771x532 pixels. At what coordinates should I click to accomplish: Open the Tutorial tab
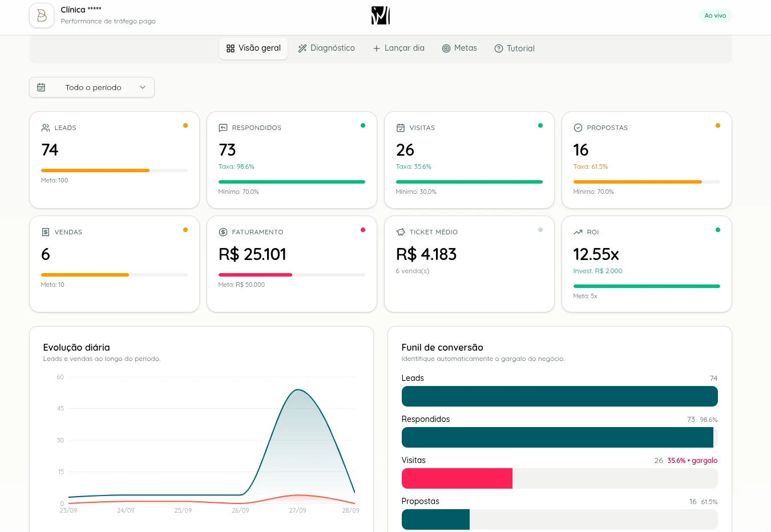tap(514, 48)
